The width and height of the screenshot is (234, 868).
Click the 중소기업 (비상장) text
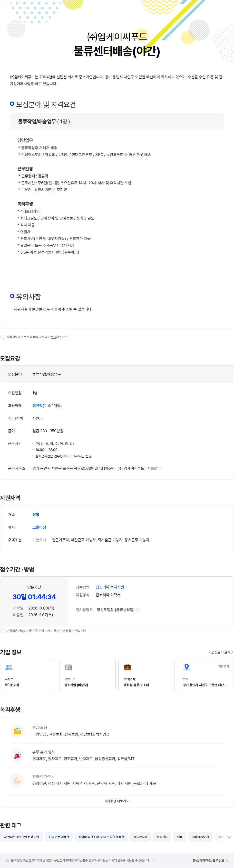[x=76, y=685]
